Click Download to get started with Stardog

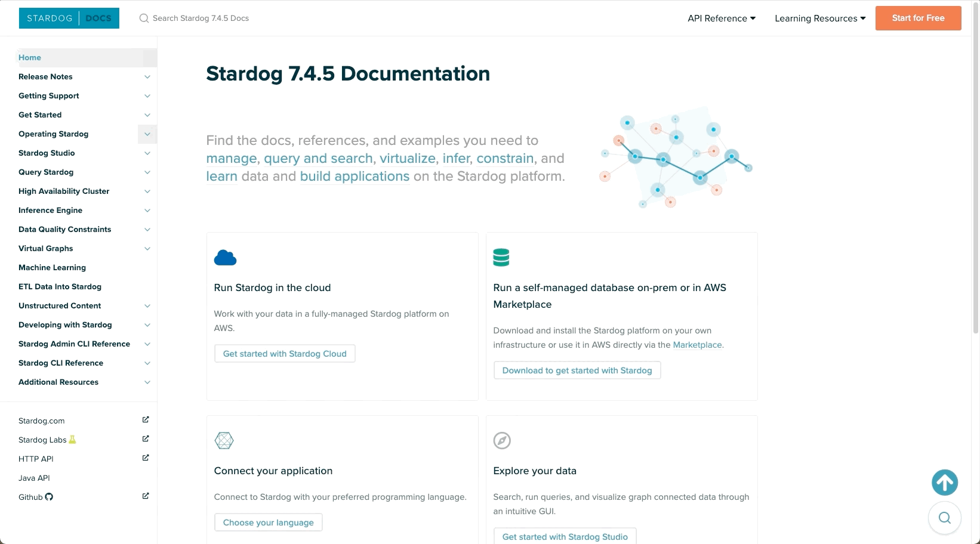click(x=577, y=370)
